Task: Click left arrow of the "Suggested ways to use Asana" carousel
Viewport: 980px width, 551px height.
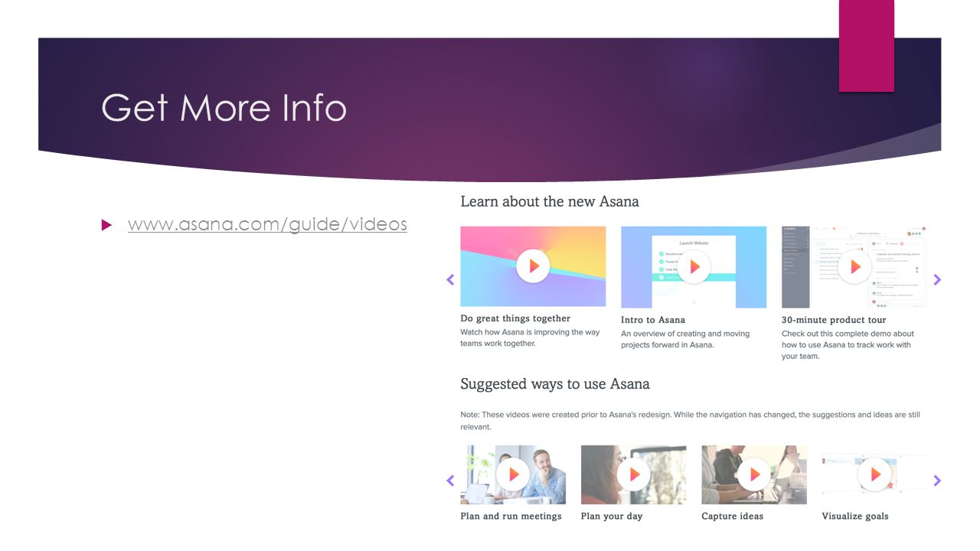Action: (450, 481)
